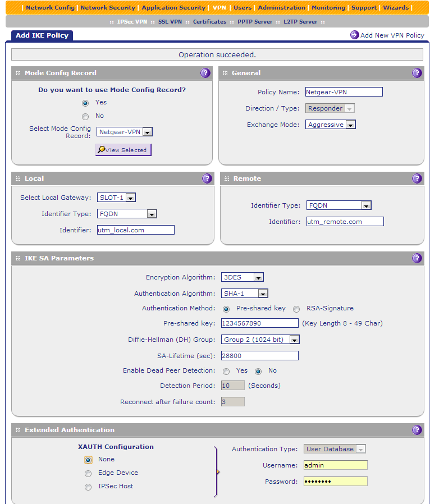Open the Select Mode Config Record dropdown
Screen dimensions: 430x504
click(125, 132)
